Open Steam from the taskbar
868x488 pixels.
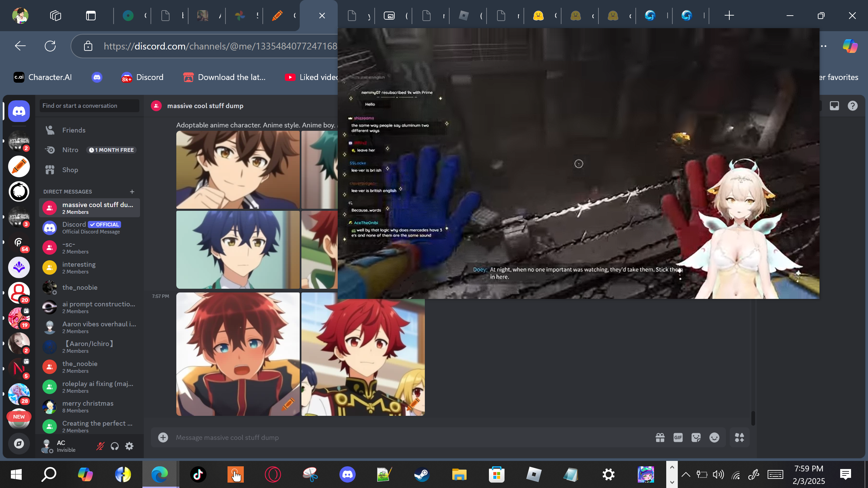[422, 474]
